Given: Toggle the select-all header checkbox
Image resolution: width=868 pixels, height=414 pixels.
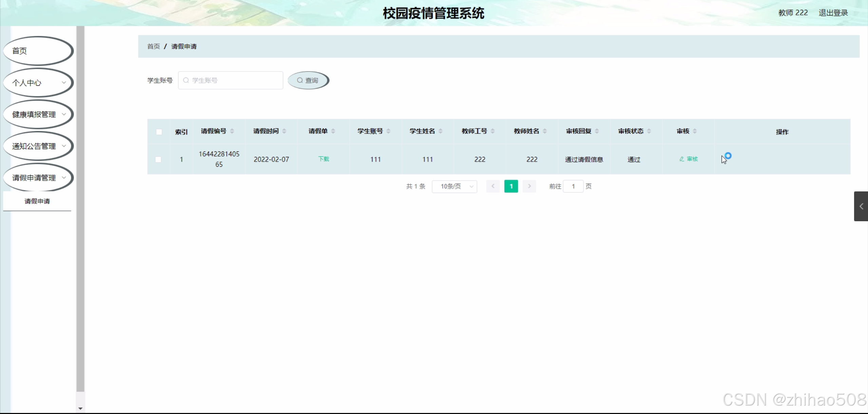Looking at the screenshot, I should 159,132.
